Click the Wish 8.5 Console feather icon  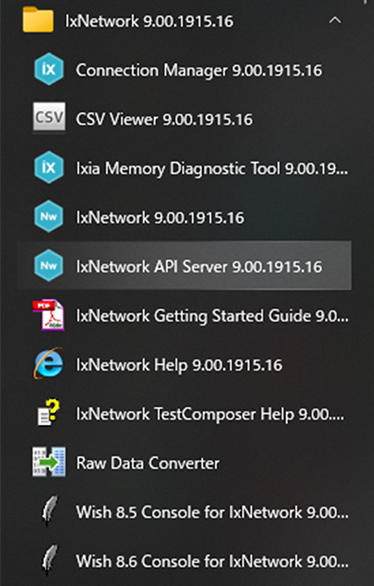(x=50, y=511)
